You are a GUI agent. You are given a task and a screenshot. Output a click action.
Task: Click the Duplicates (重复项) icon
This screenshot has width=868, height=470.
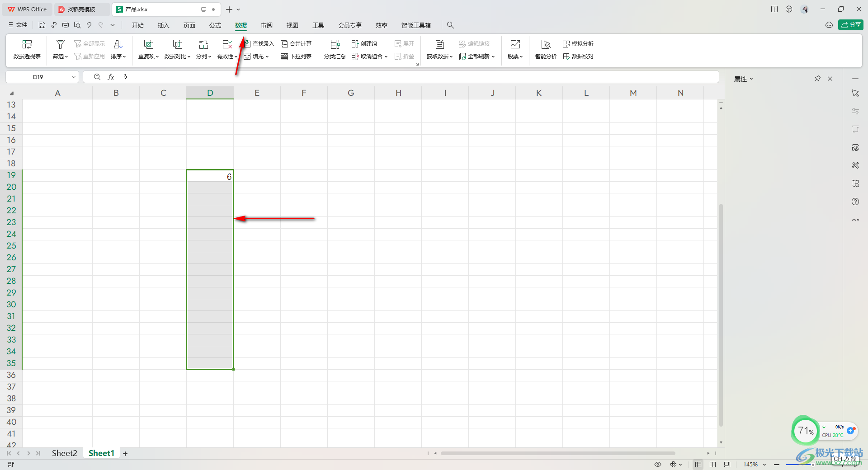(148, 44)
